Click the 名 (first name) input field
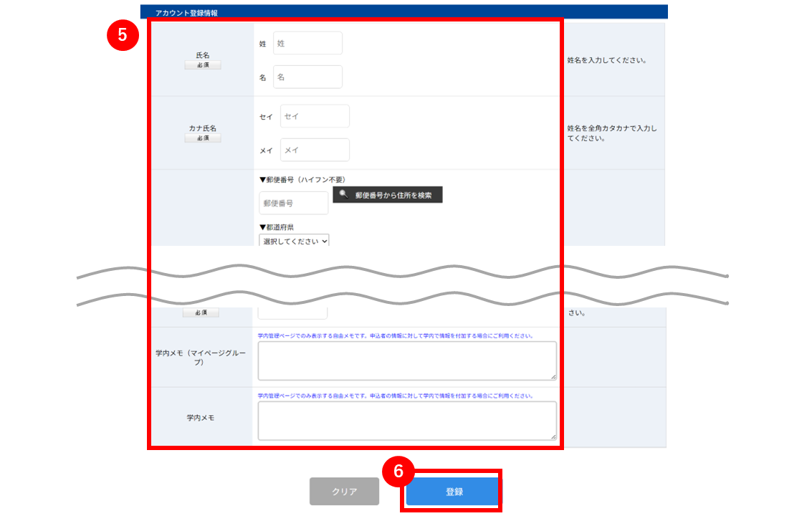Viewport: 812px width, 516px height. pyautogui.click(x=307, y=77)
